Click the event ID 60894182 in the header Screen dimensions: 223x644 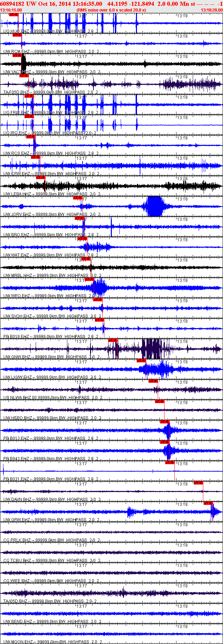[x=13, y=4]
